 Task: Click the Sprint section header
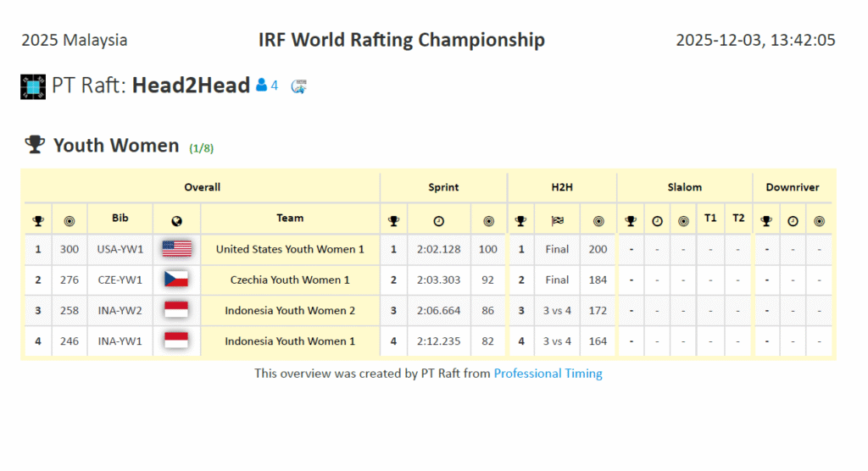pyautogui.click(x=443, y=187)
